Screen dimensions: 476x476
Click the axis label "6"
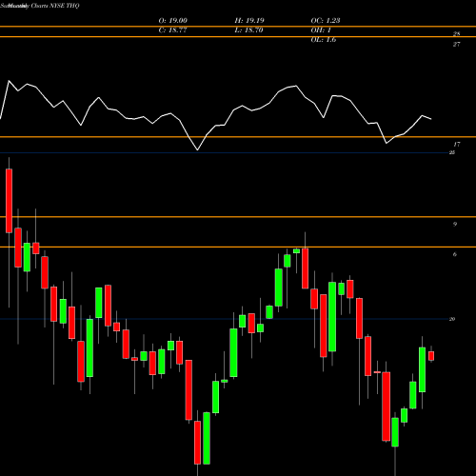pos(455,254)
